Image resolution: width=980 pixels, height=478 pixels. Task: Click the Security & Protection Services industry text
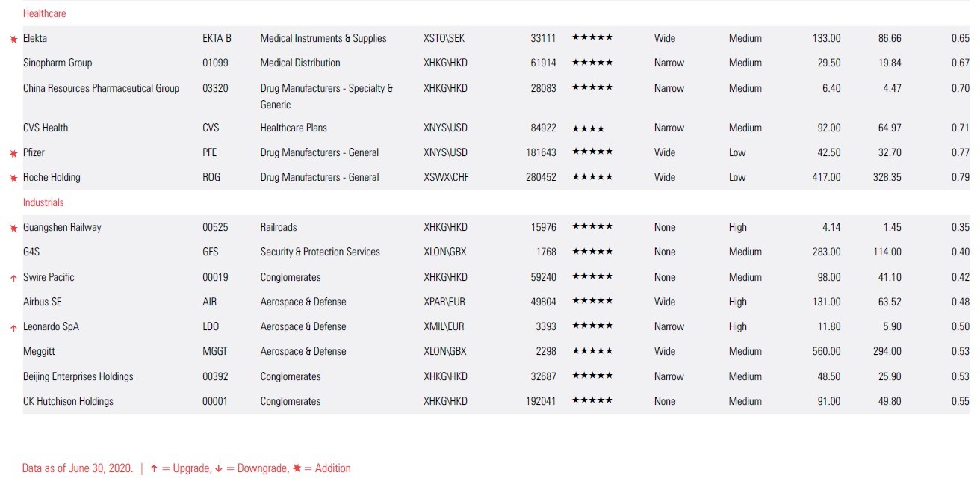[320, 252]
